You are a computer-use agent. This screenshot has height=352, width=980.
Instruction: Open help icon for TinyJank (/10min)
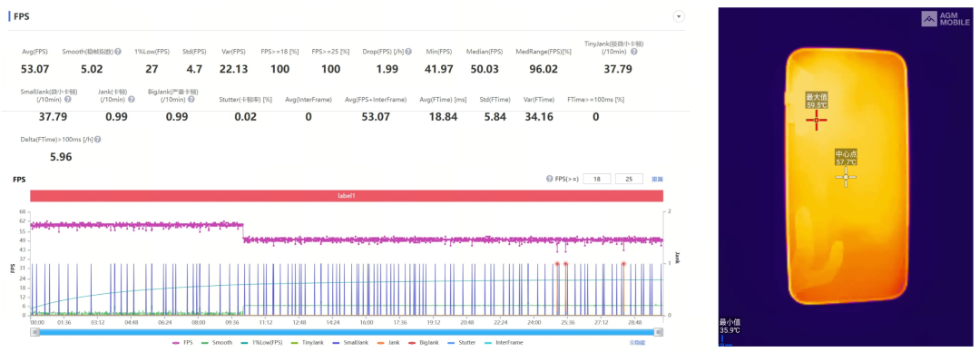click(633, 52)
